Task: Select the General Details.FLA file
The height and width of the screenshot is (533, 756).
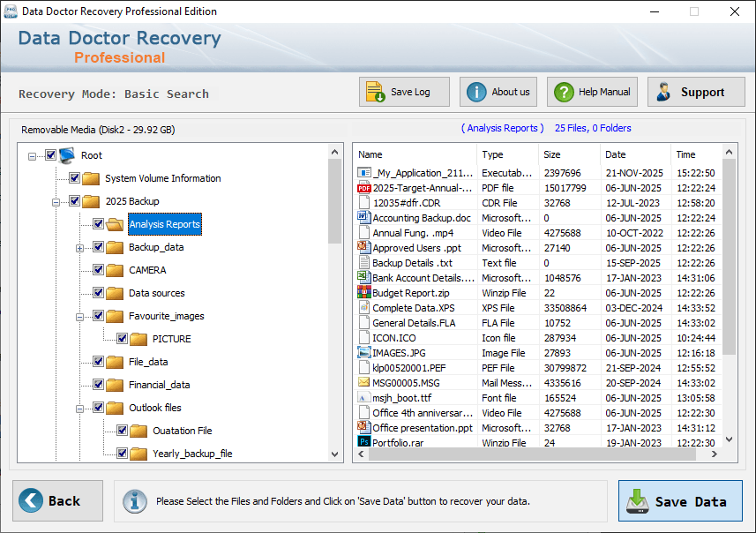Action: pyautogui.click(x=414, y=323)
